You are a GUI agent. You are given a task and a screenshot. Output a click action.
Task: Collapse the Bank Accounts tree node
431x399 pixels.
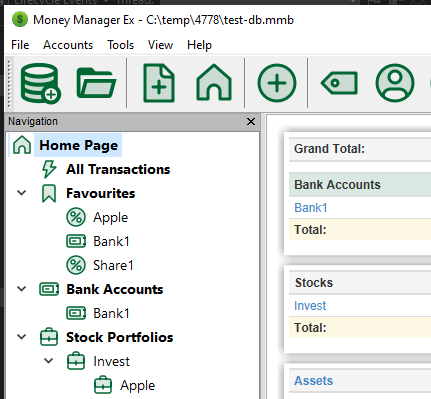click(22, 289)
